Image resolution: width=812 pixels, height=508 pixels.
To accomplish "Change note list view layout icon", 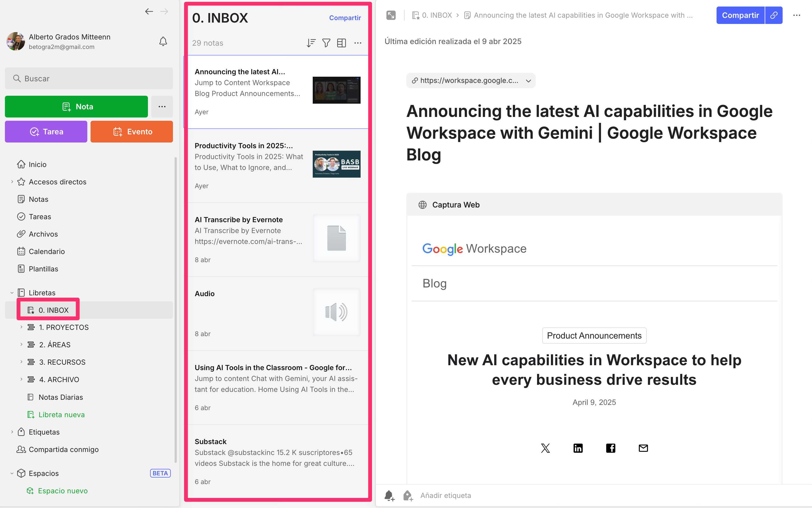I will pos(341,43).
